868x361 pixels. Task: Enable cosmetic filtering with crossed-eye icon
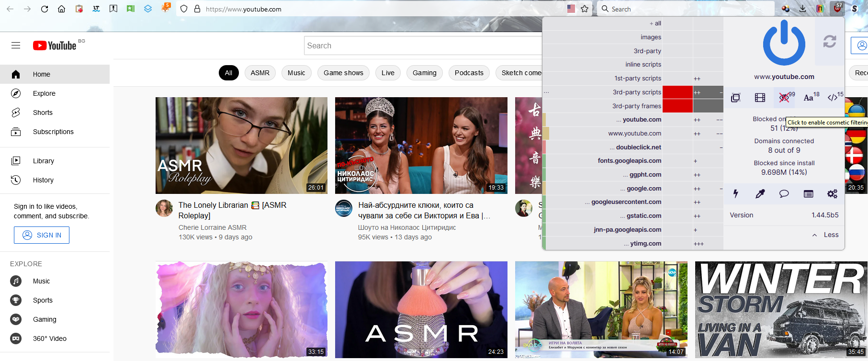785,98
